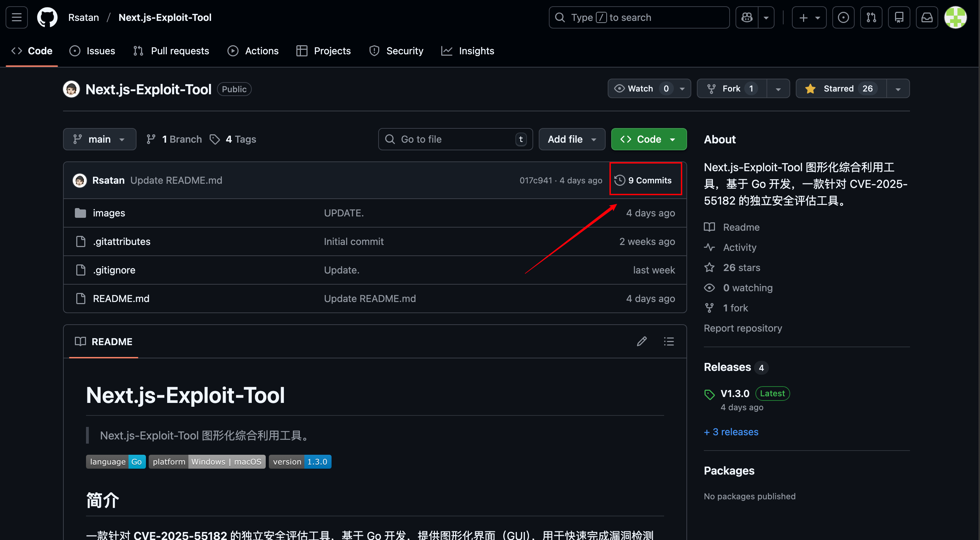Open the 'Initial commit' message link
The width and height of the screenshot is (980, 540).
(354, 241)
